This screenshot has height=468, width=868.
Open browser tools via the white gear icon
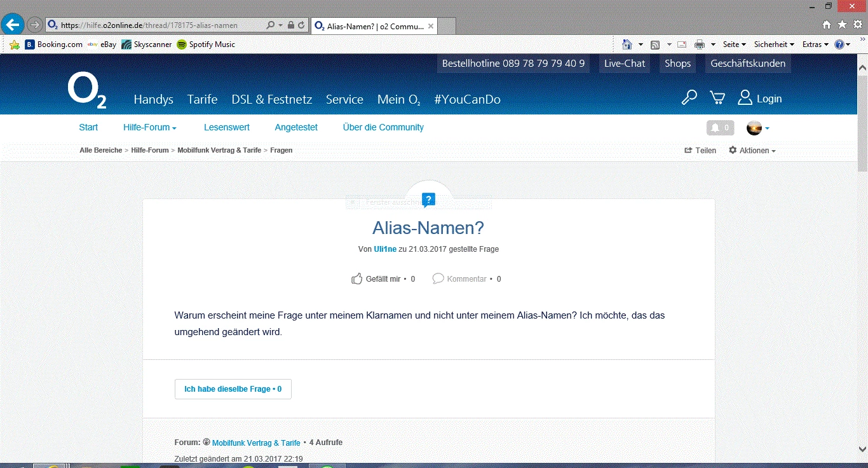click(x=857, y=25)
